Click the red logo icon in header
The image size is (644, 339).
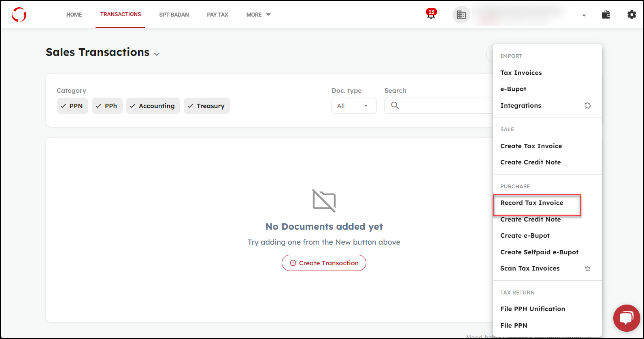(19, 15)
